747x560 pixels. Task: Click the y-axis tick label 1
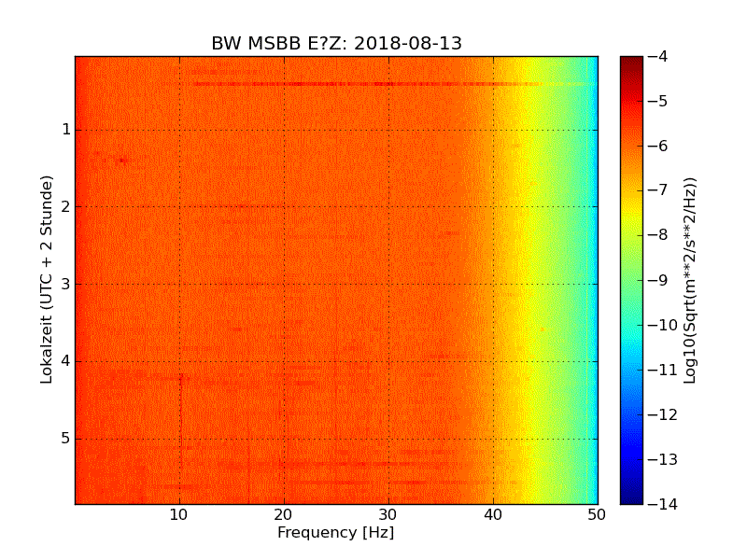coord(66,130)
